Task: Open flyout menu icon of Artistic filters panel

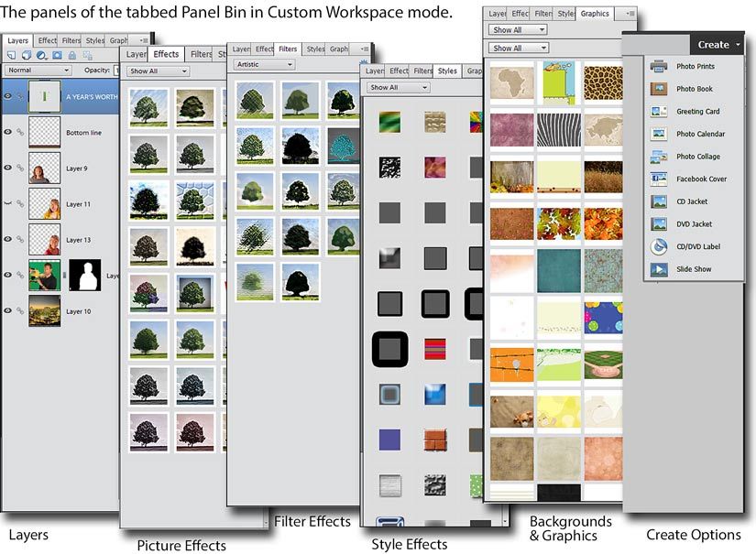Action: point(365,49)
